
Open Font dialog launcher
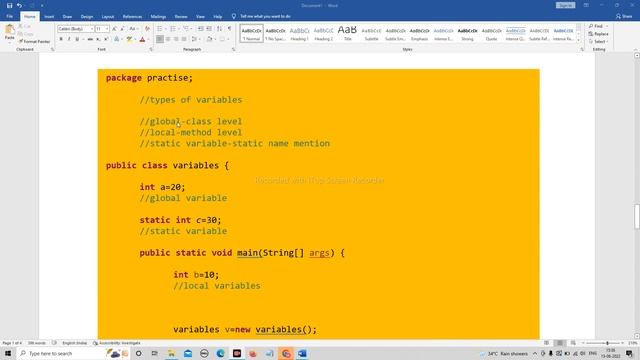[151, 49]
